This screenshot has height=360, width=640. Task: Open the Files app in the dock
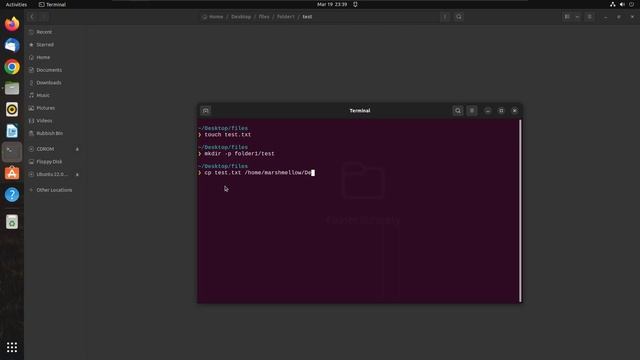tap(12, 88)
